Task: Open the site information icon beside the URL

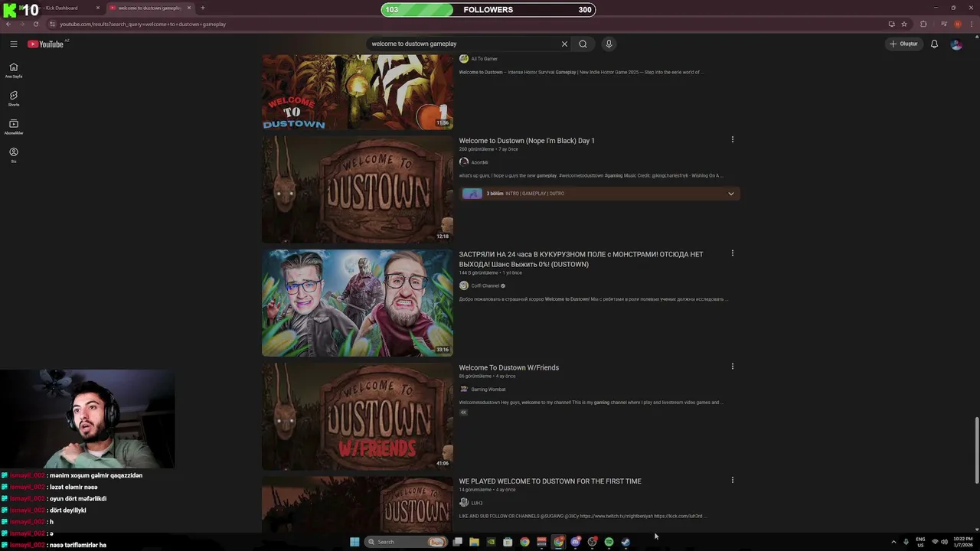Action: coord(52,24)
